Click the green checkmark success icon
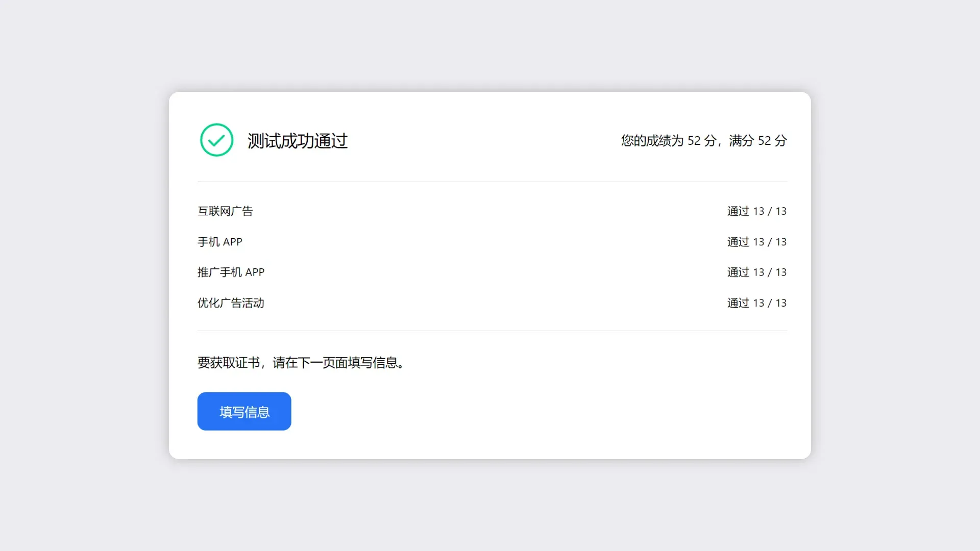 [216, 140]
